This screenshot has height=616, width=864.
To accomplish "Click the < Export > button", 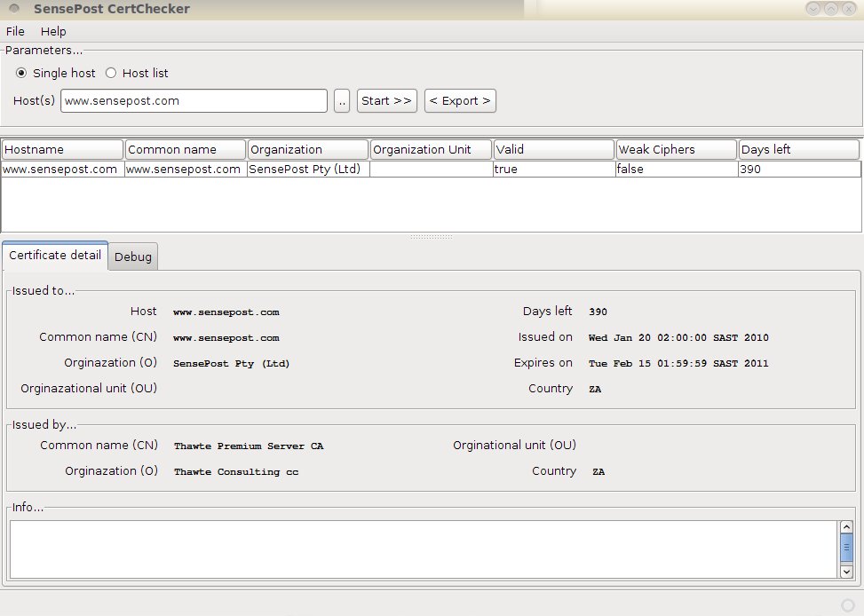I will [x=460, y=100].
